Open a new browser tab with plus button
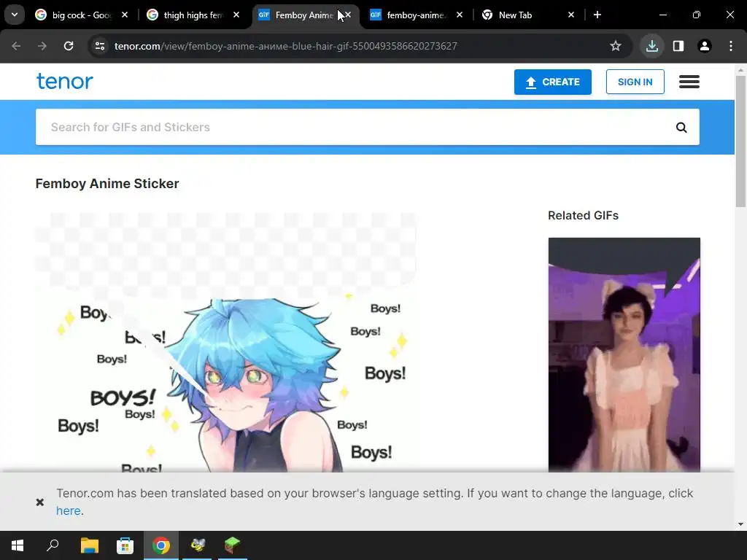The width and height of the screenshot is (747, 560). tap(597, 15)
